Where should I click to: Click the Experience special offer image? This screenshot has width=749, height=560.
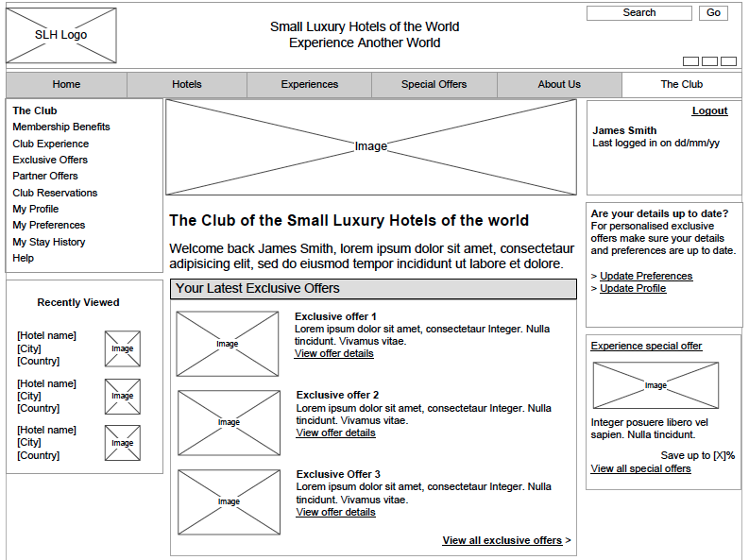click(655, 385)
